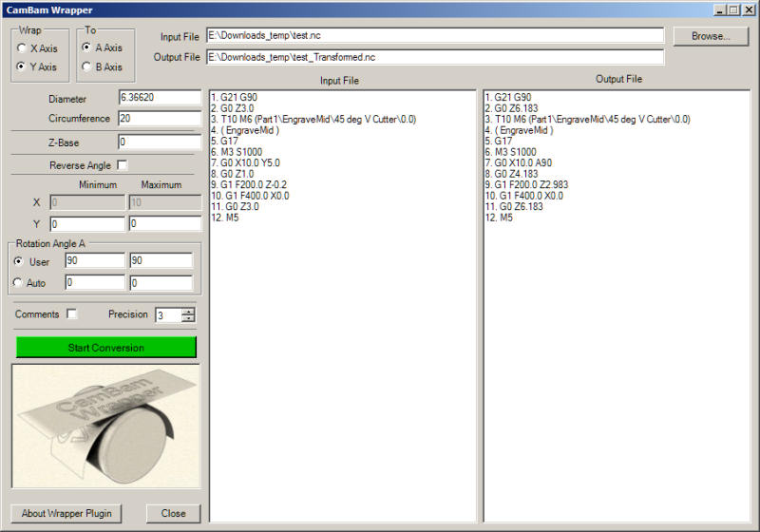Enable the Comments checkbox
This screenshot has height=532, width=760.
click(x=72, y=313)
